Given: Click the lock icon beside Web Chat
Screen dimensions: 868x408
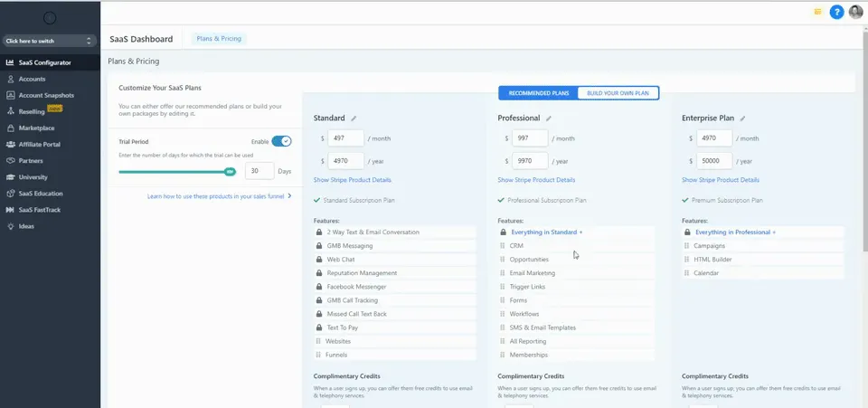Looking at the screenshot, I should click(319, 259).
